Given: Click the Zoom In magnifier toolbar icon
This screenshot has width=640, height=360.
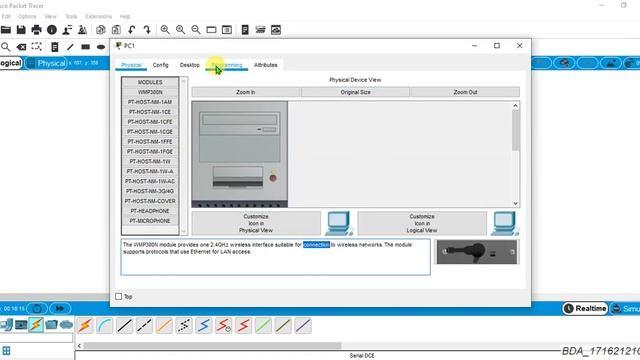Looking at the screenshot, I should click(165, 30).
